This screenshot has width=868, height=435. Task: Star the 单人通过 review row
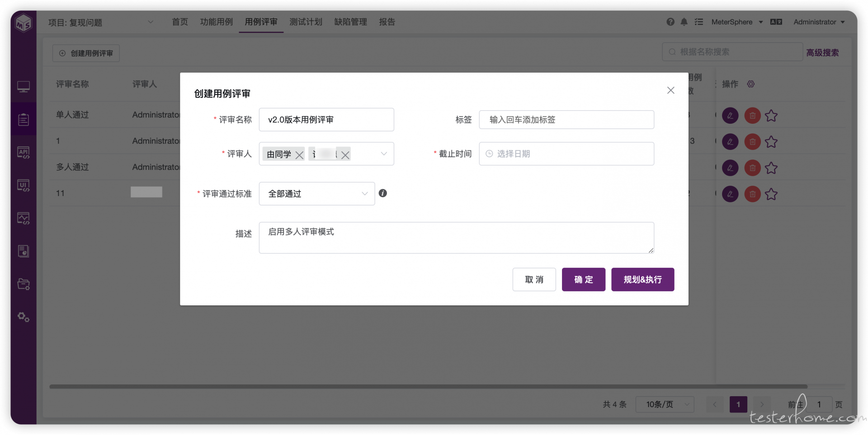click(771, 116)
